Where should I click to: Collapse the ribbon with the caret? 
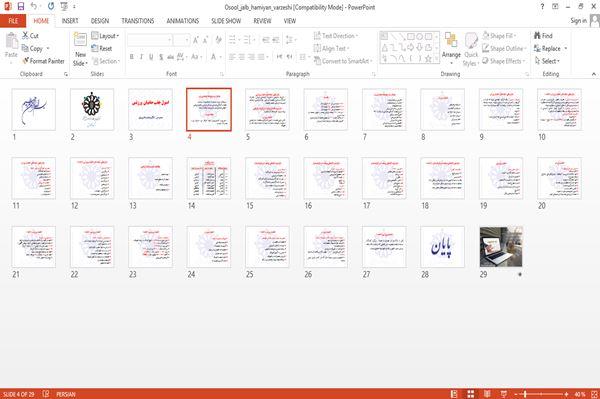tap(594, 74)
